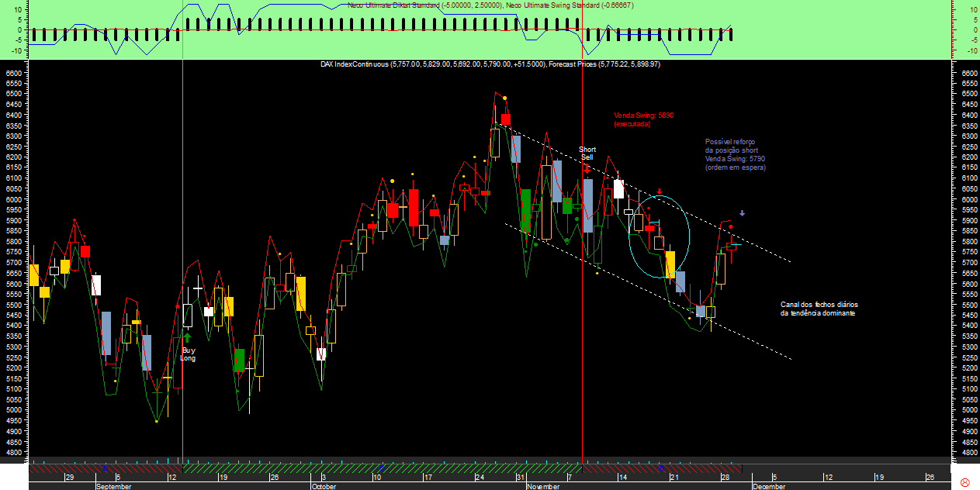Select the red arrow under Short Sell label
The image size is (980, 490).
click(x=587, y=168)
